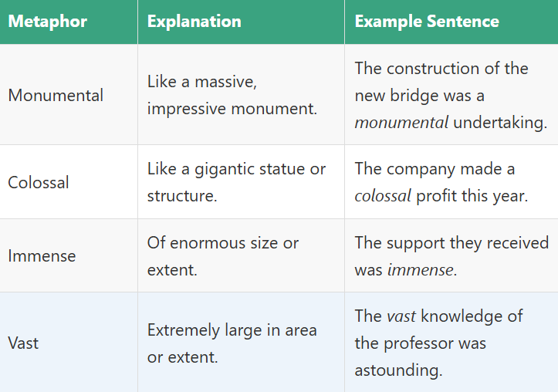
Task: Click the italic word 'colossal' in the example
Action: (383, 196)
